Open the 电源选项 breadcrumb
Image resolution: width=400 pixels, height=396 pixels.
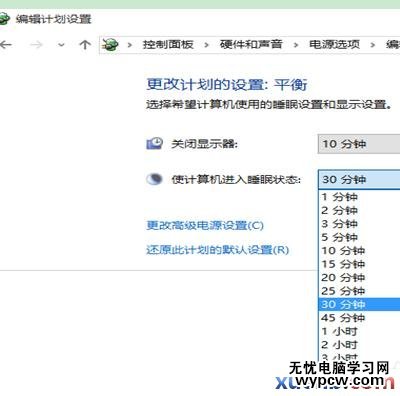[x=334, y=44]
